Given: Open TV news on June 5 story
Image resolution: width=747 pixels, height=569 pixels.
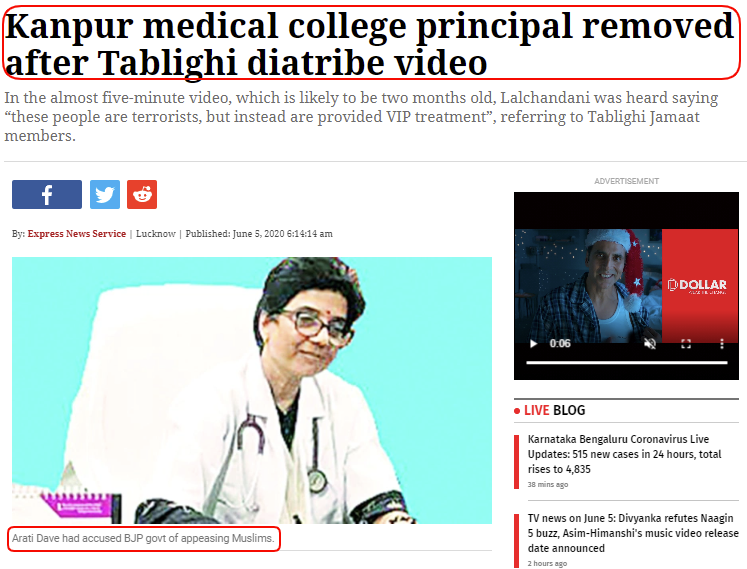Looking at the screenshot, I should (x=633, y=533).
